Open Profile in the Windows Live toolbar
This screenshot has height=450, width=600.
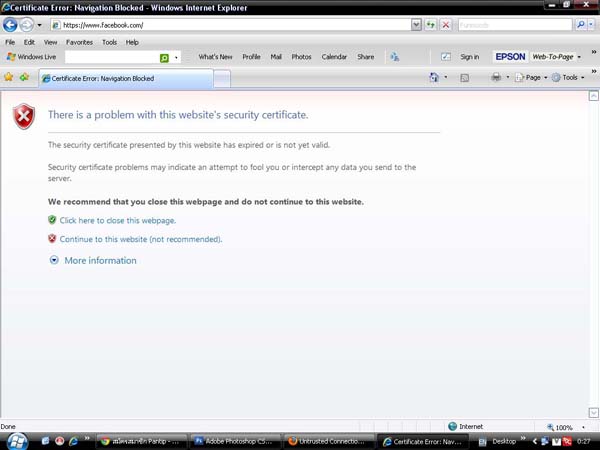tap(251, 57)
